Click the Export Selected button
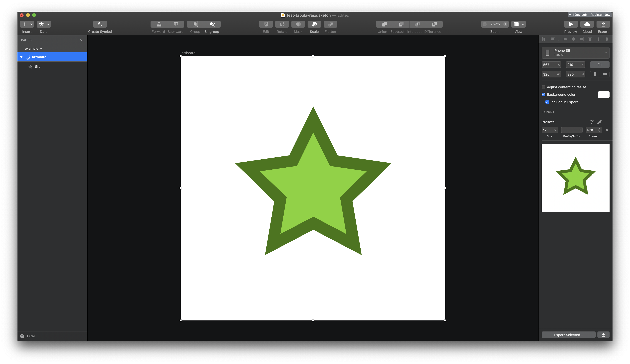The image size is (630, 364). [568, 335]
